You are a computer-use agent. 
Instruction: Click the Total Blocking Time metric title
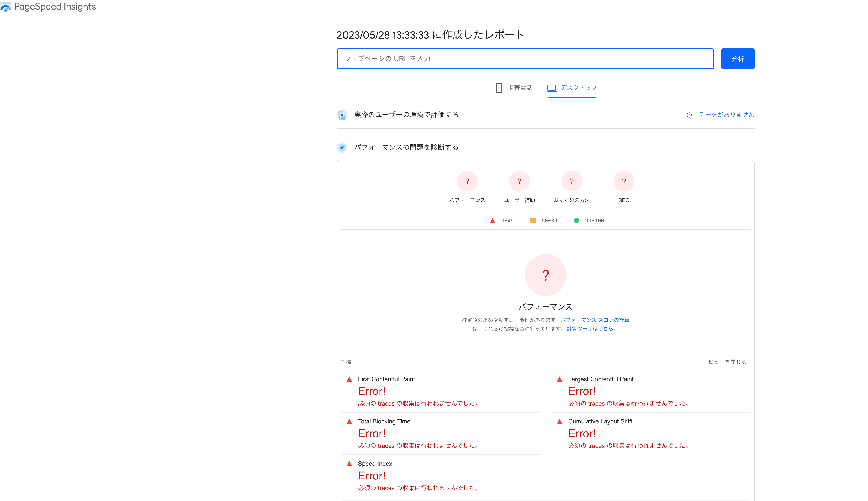point(384,421)
